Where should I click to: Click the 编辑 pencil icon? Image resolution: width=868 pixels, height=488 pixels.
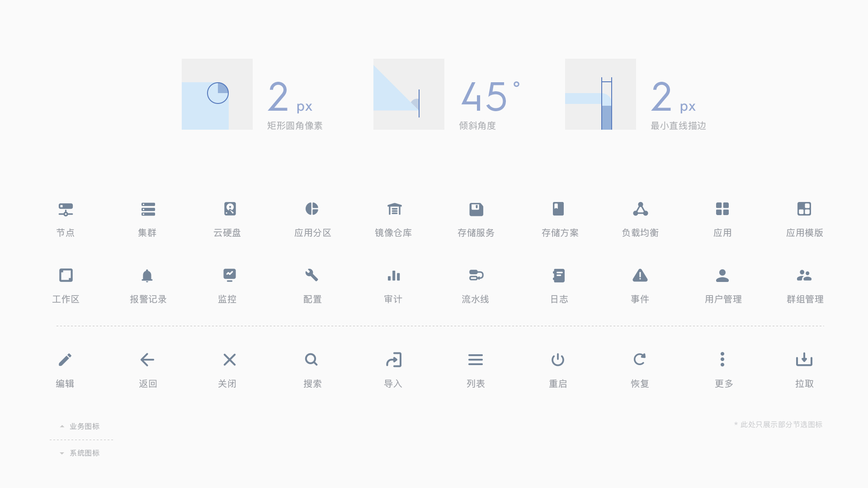pyautogui.click(x=65, y=360)
